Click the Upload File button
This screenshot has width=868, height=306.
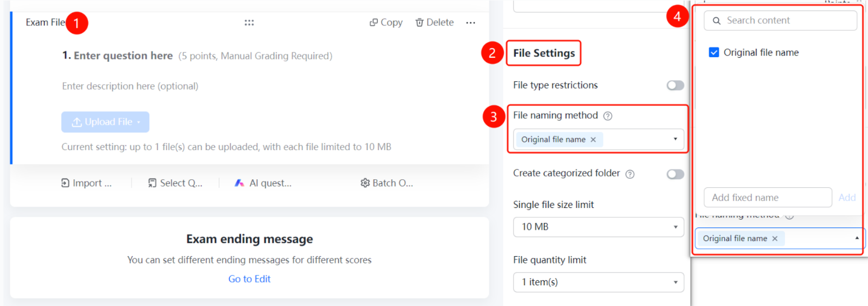(105, 122)
